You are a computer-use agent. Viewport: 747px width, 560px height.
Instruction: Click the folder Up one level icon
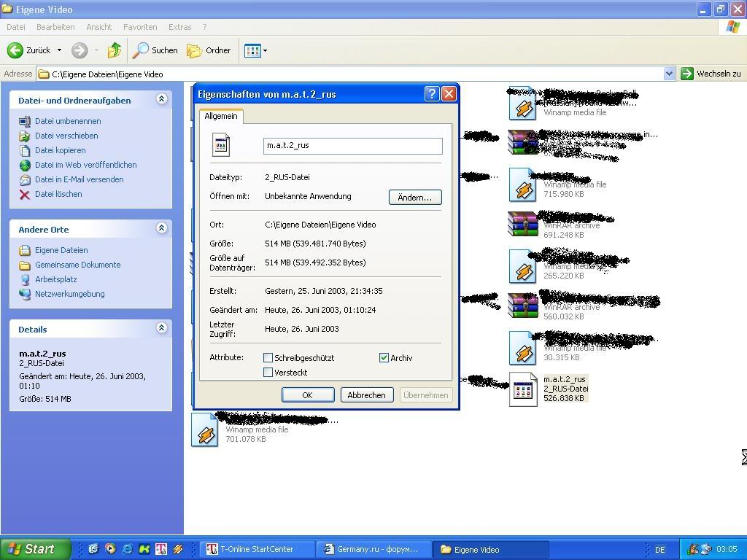click(x=115, y=50)
